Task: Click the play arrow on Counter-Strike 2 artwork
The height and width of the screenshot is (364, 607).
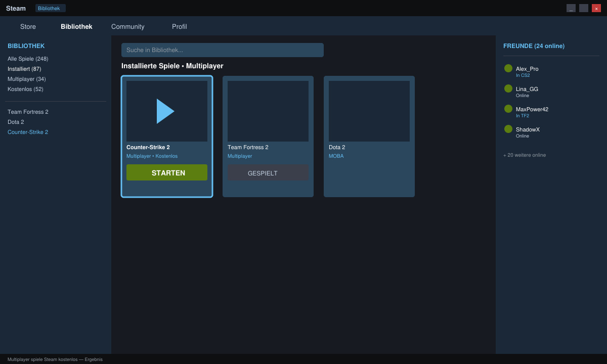Action: point(165,111)
